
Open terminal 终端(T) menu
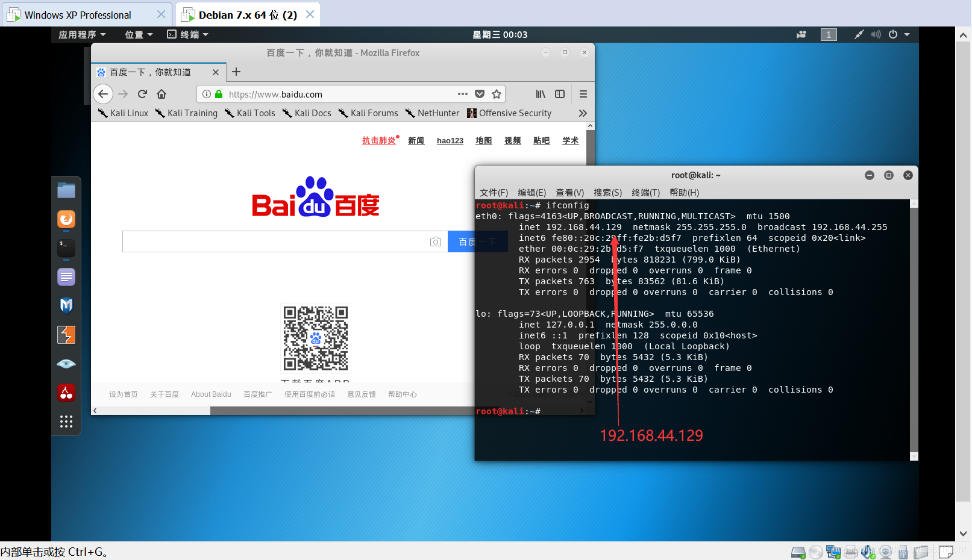click(x=646, y=193)
